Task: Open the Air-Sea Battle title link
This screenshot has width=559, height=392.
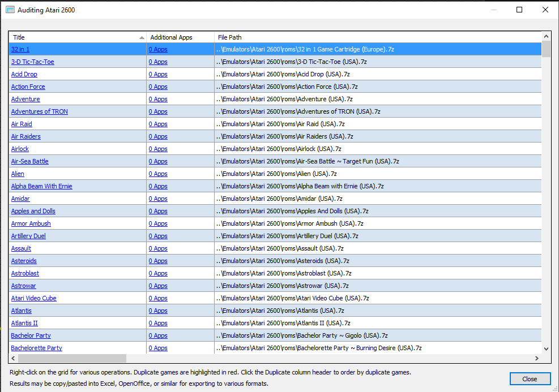Action: click(x=29, y=161)
